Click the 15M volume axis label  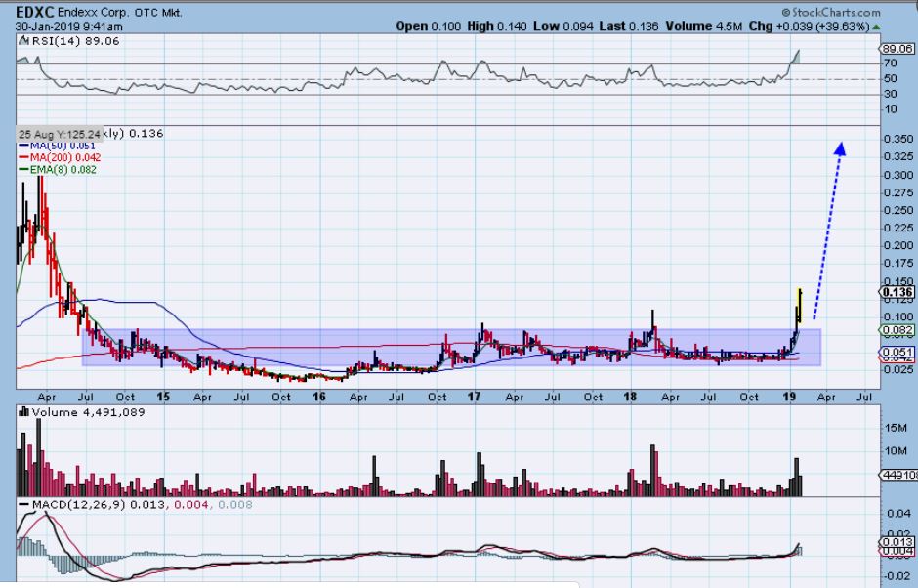[x=897, y=428]
